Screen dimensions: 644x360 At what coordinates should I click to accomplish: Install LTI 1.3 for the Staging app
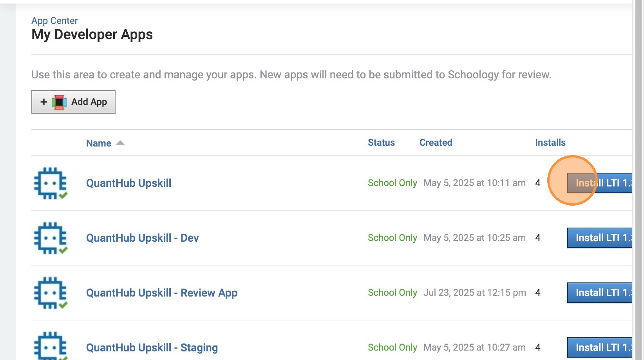pyautogui.click(x=600, y=347)
